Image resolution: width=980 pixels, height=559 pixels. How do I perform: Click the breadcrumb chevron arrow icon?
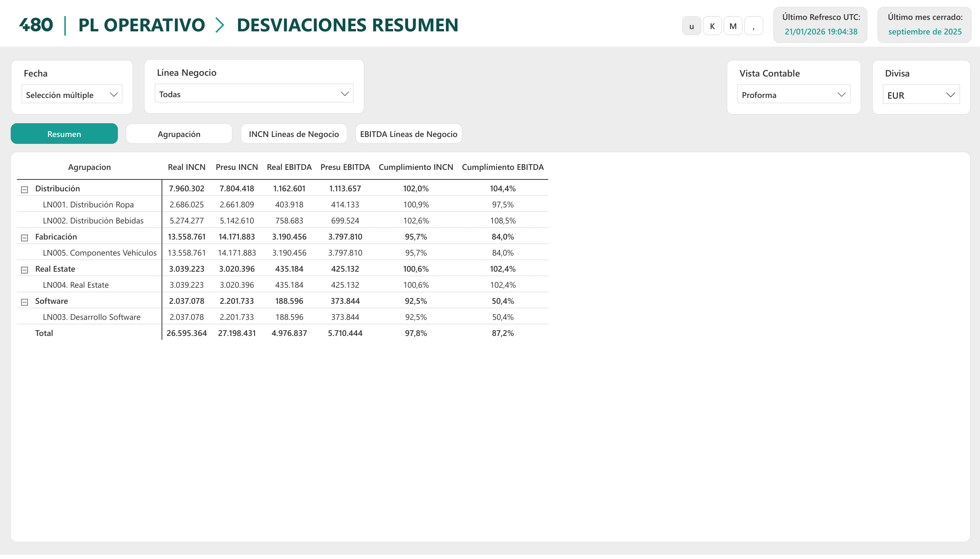(220, 25)
